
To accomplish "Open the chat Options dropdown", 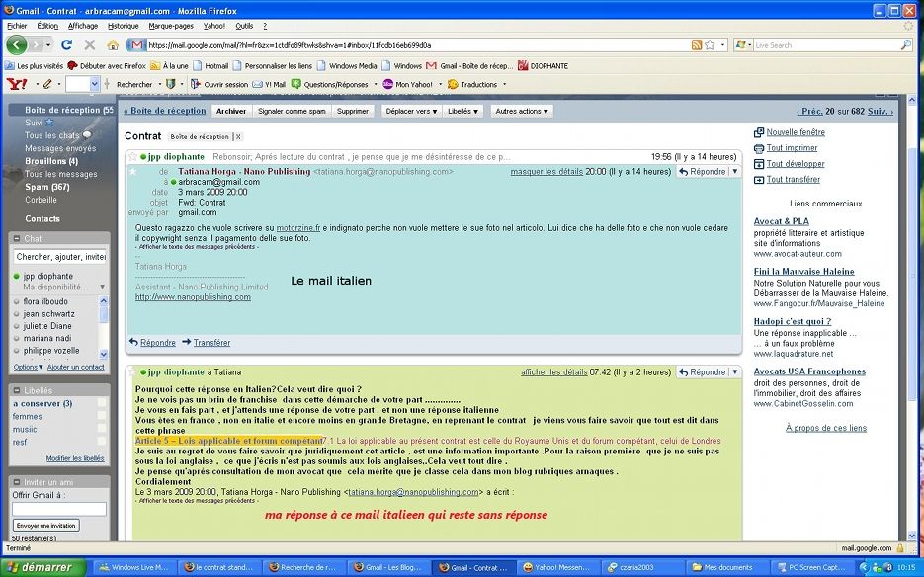I will pyautogui.click(x=28, y=367).
